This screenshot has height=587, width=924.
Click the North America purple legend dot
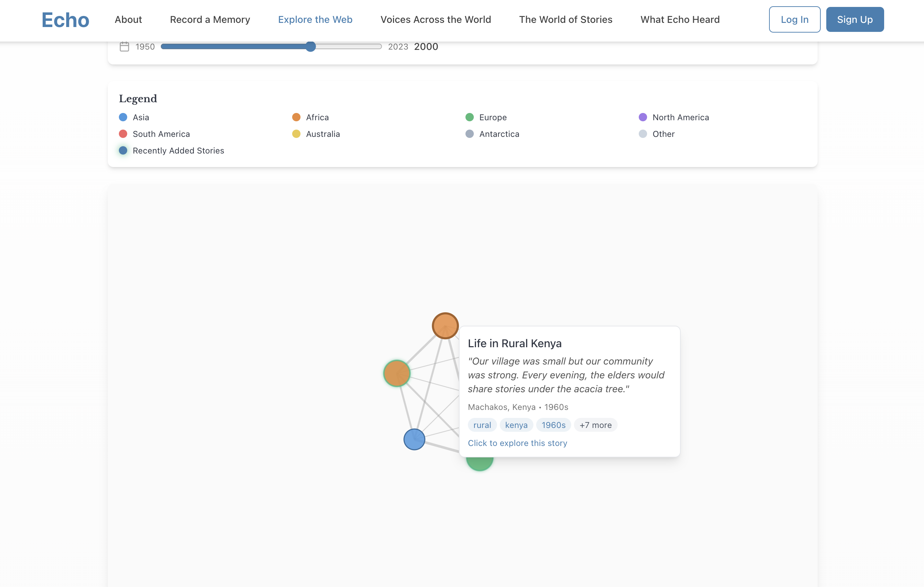(x=643, y=117)
